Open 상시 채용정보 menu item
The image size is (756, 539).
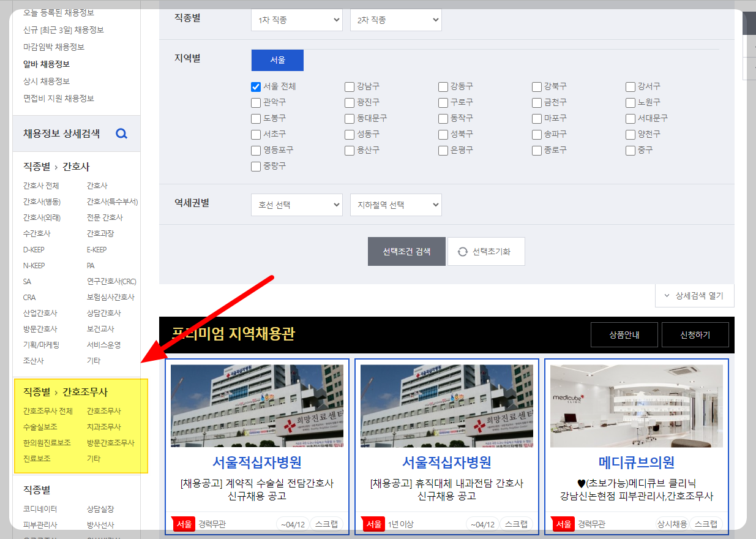click(47, 81)
